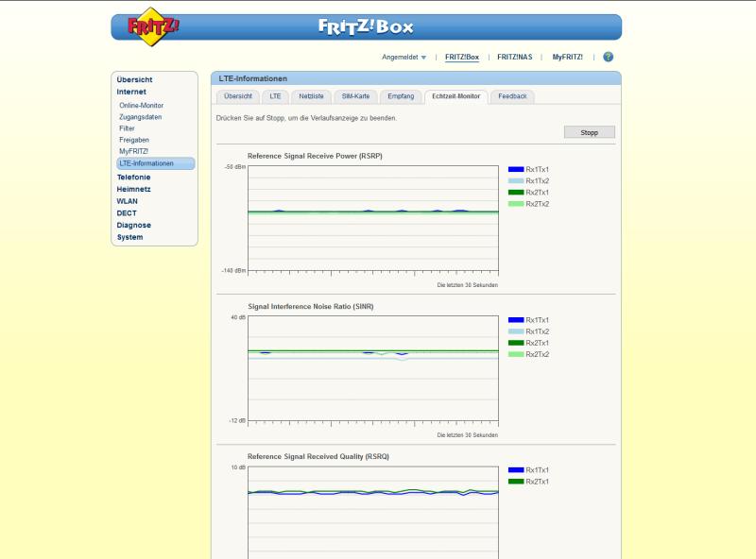Click the RSRP Rx2Tx2 light green swatch

(516, 204)
